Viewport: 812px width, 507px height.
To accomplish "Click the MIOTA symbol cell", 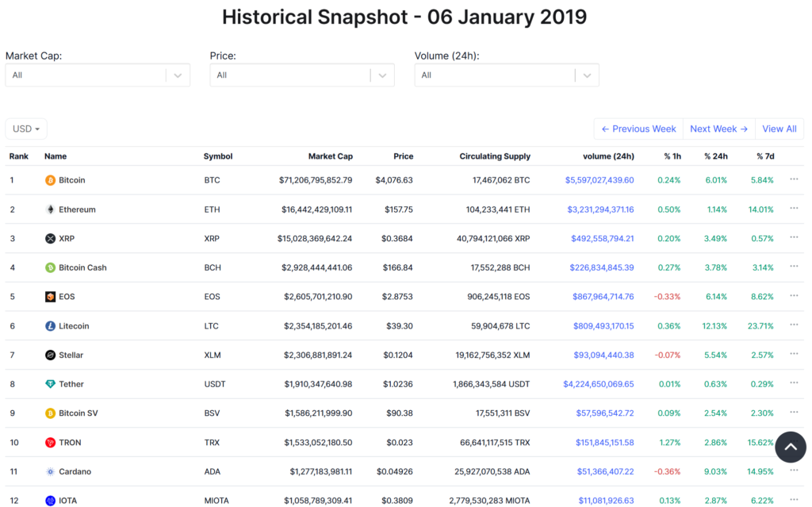I will [x=216, y=501].
